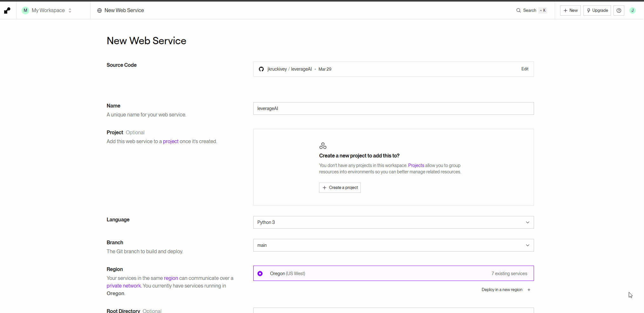Viewport: 644px width, 313px height.
Task: Click the Branch dropdown chevron
Action: pyautogui.click(x=528, y=245)
